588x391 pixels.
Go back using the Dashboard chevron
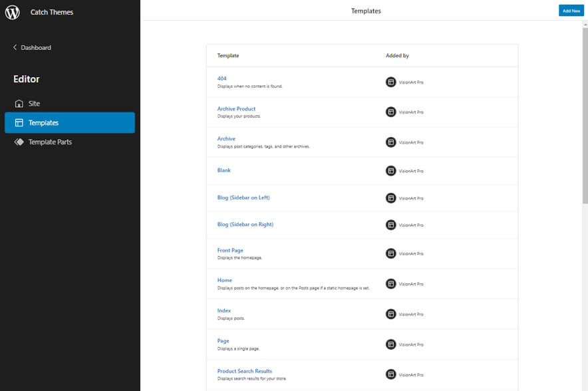coord(15,48)
